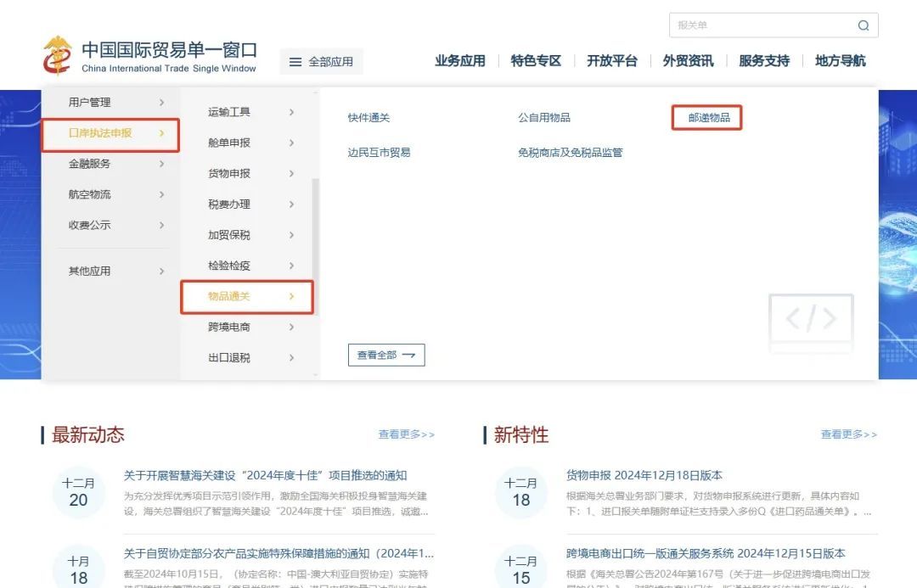Type in the 报关单 search box
Viewport: 917px width, 588px height.
click(774, 25)
